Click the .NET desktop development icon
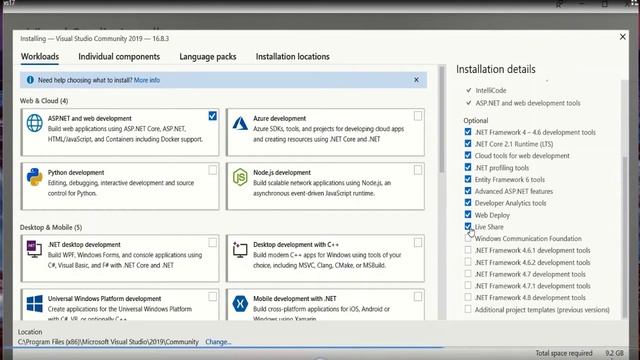Screen dimensions: 640x360 (34, 249)
